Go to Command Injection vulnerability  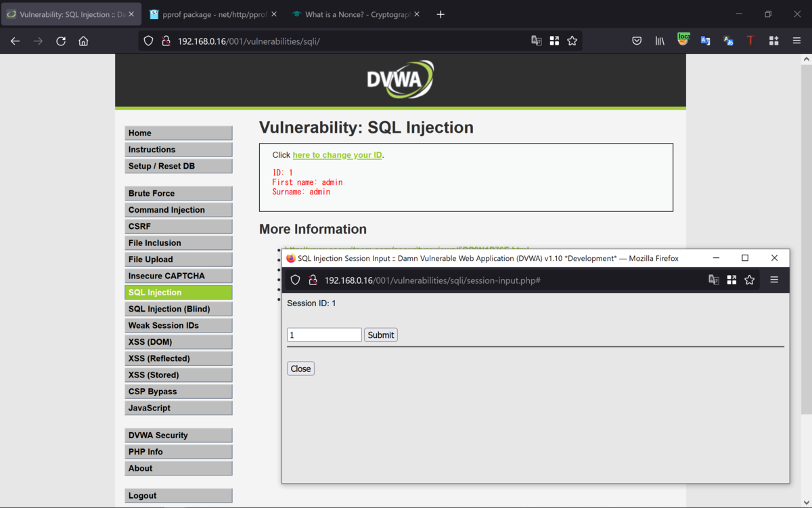click(179, 210)
